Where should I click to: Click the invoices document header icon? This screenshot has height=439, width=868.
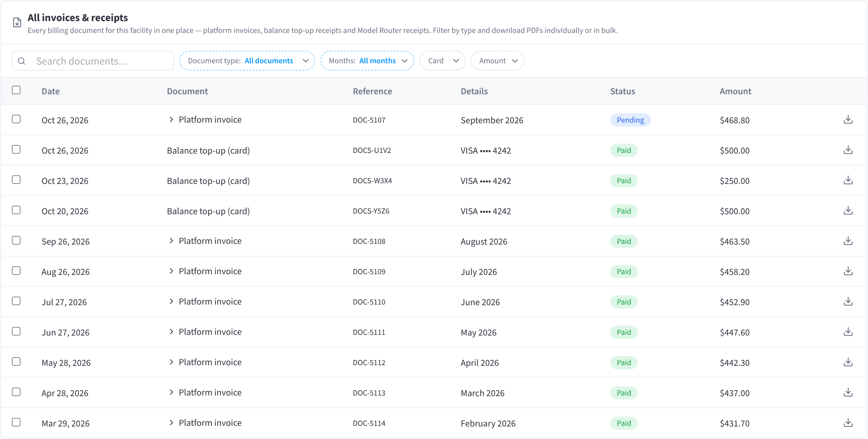(x=17, y=22)
